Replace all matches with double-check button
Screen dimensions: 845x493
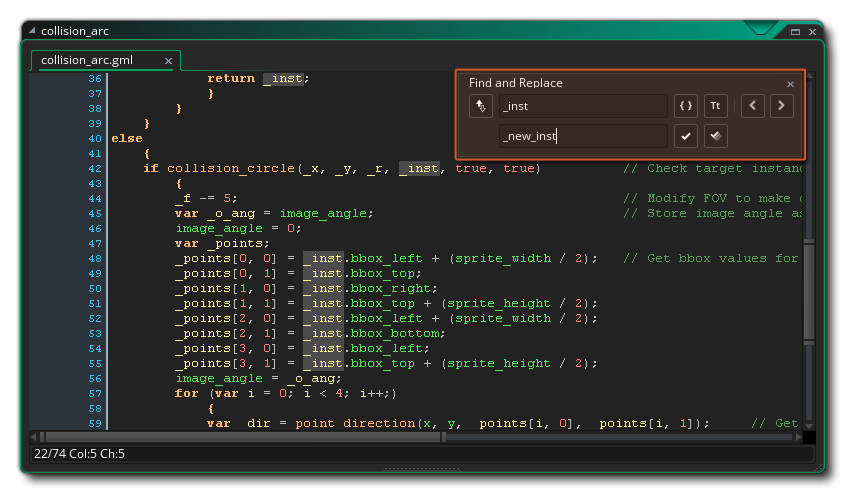click(715, 136)
